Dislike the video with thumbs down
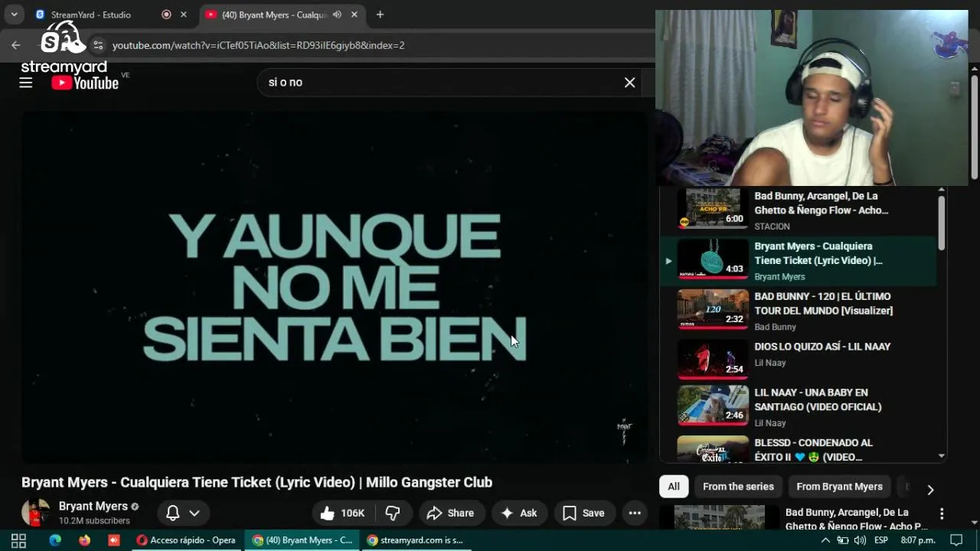Screen dimensions: 980x551 (x=393, y=513)
